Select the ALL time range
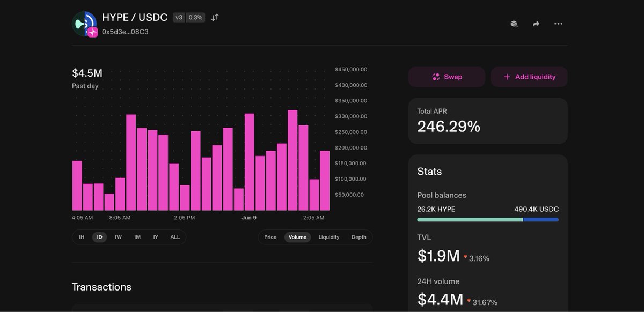 pos(175,237)
